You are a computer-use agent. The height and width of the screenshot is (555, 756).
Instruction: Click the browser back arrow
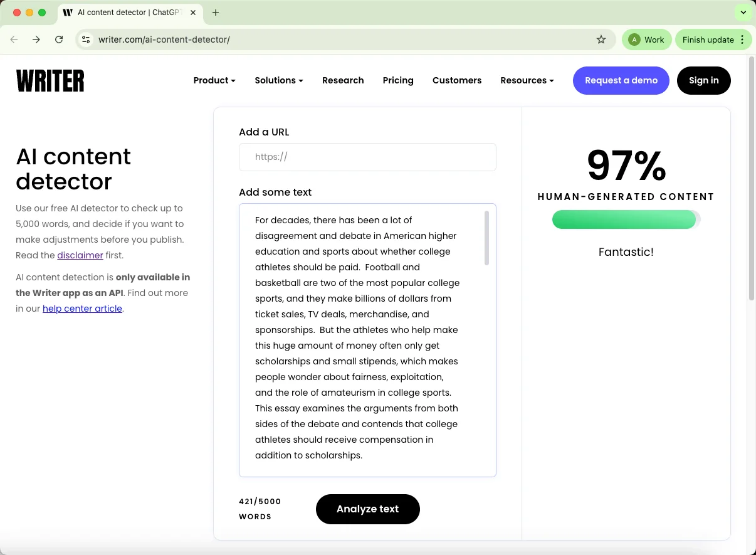tap(14, 40)
